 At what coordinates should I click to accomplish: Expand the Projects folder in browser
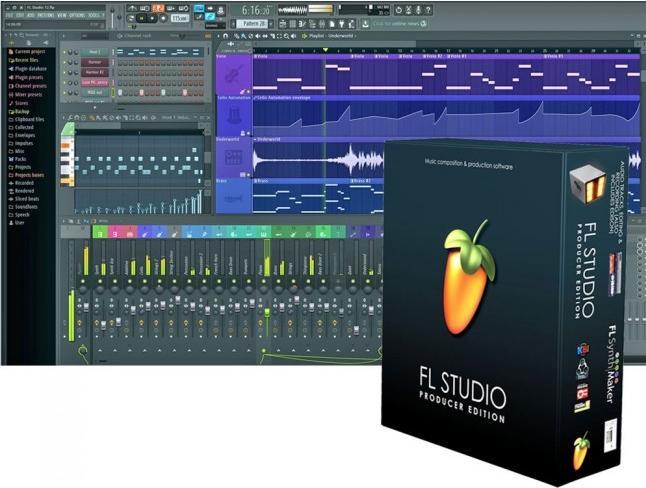point(20,167)
